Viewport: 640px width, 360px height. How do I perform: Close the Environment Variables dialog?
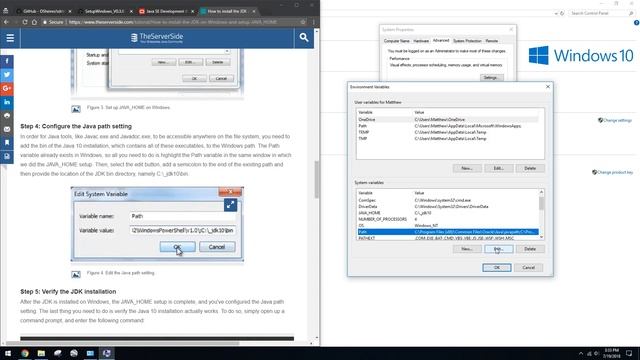tap(548, 87)
